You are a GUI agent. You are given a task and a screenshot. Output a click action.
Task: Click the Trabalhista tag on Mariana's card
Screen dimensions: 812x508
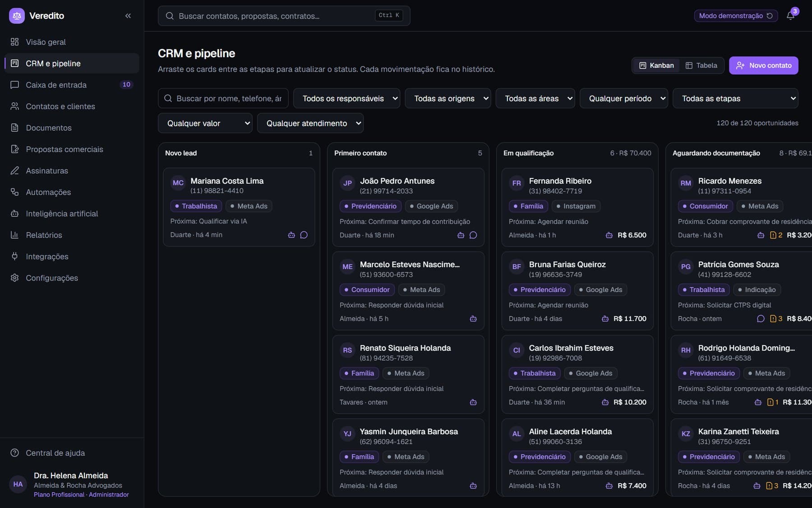pyautogui.click(x=196, y=206)
